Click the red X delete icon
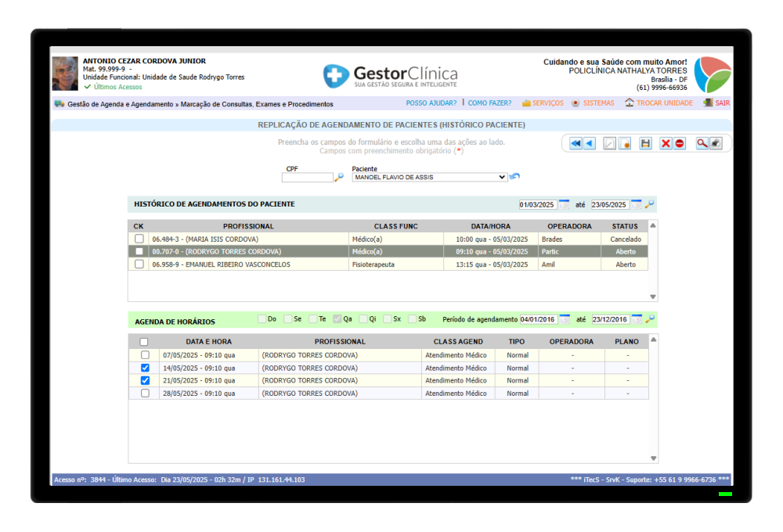783x532 pixels. 666,144
